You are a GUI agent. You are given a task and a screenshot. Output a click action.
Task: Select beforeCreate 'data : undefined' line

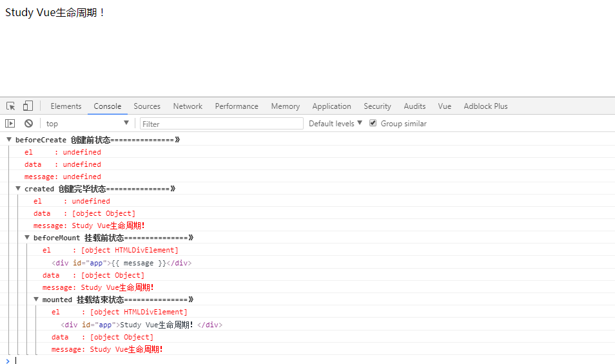point(63,164)
